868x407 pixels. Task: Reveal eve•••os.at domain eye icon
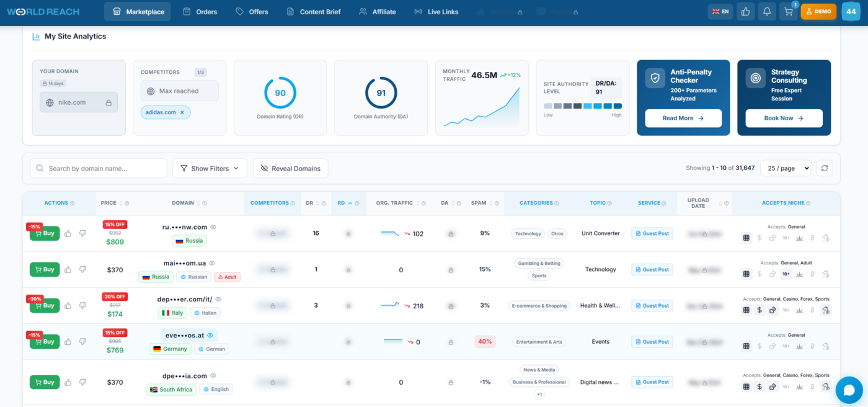[210, 335]
